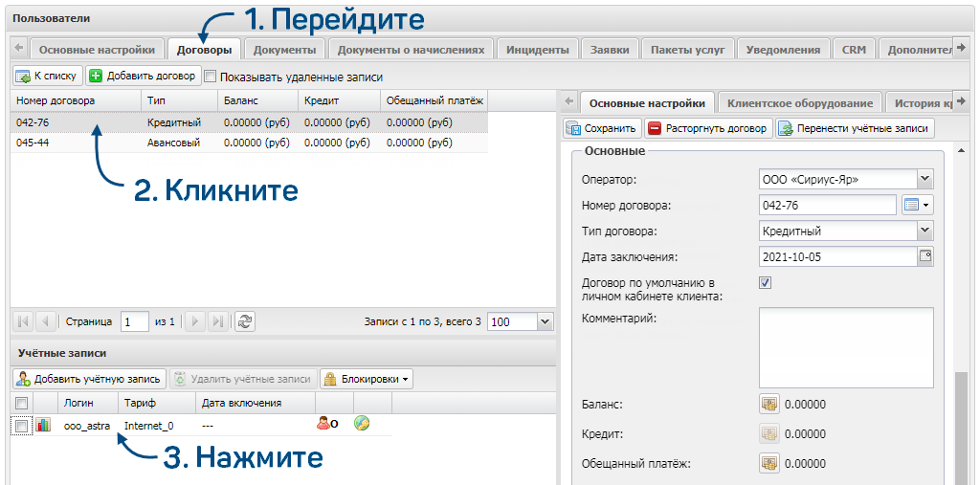
Task: Open Документы о начислениях tab
Action: pos(411,50)
